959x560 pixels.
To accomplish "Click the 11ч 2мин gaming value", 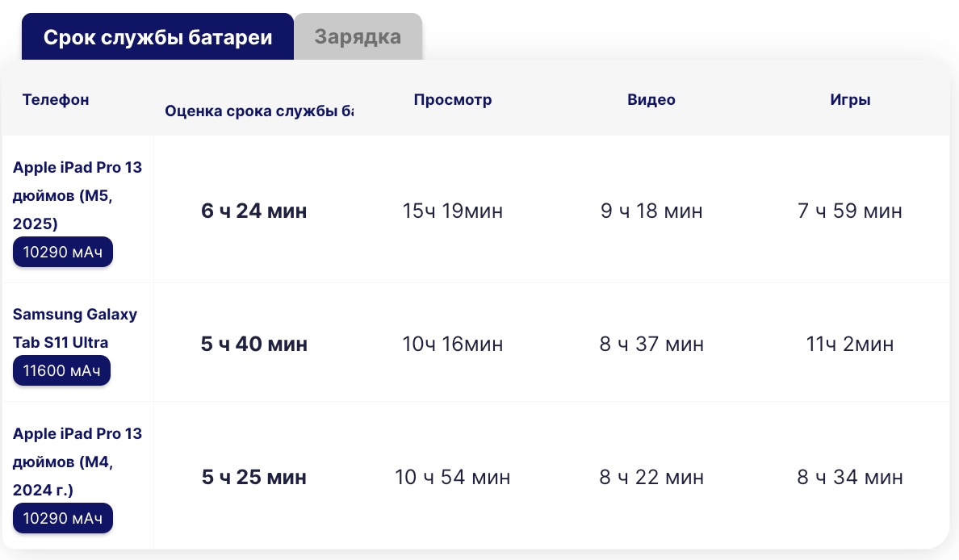I will pyautogui.click(x=850, y=345).
